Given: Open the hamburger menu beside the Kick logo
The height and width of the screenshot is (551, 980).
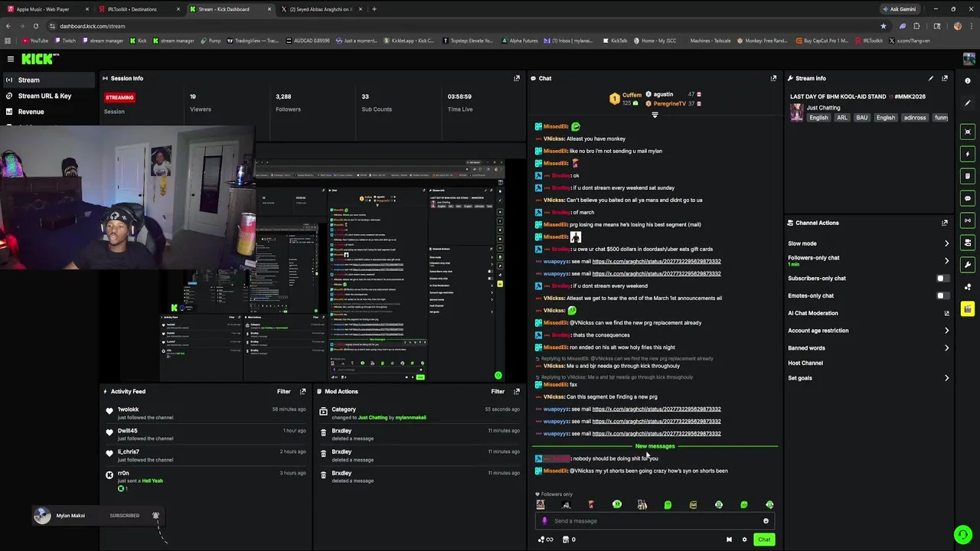Looking at the screenshot, I should 11,59.
